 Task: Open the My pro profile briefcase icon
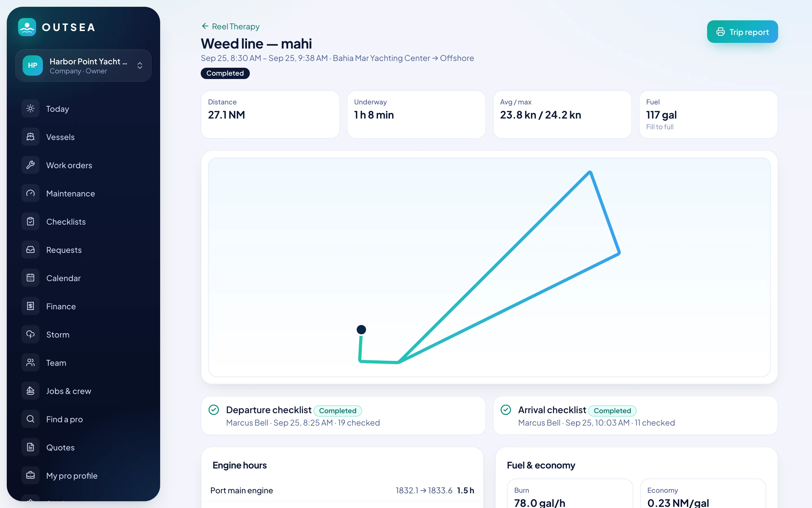pyautogui.click(x=30, y=476)
